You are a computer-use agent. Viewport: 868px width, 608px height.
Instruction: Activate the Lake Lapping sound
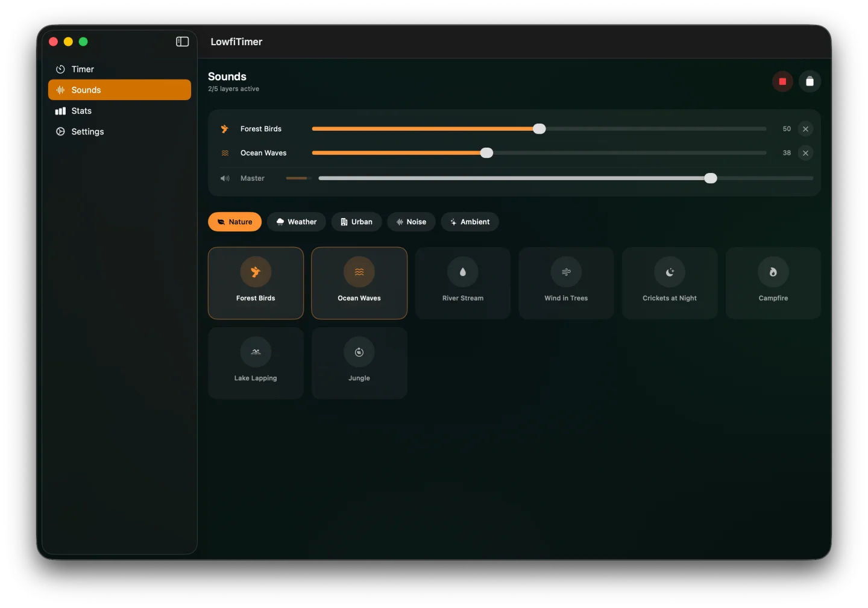pyautogui.click(x=255, y=363)
